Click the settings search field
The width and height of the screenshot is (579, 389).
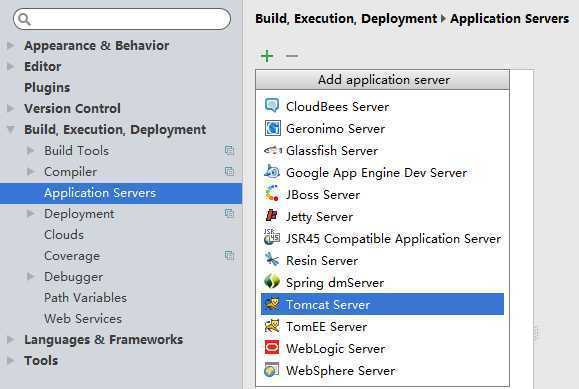tap(122, 19)
